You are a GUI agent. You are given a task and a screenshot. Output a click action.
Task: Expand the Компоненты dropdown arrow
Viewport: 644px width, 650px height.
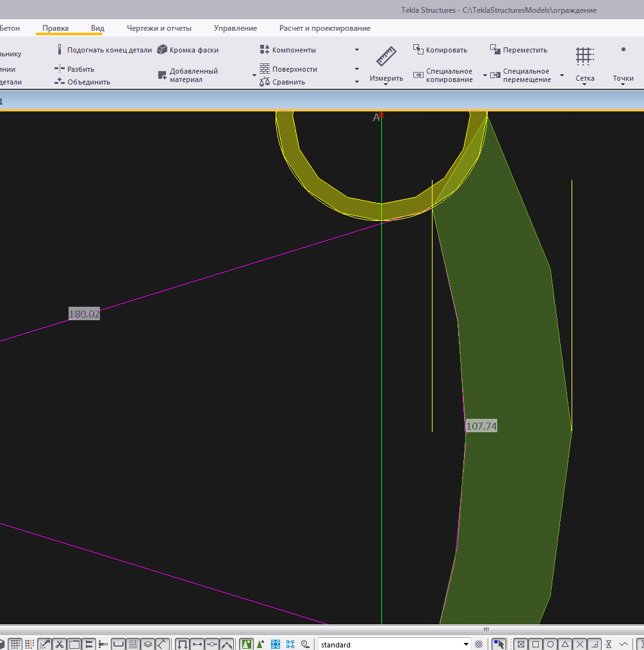(x=357, y=50)
